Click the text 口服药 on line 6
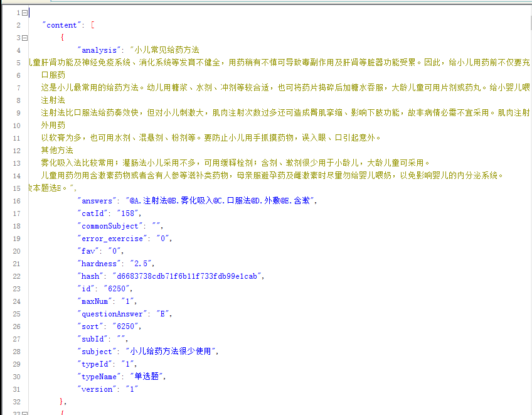 coord(53,75)
